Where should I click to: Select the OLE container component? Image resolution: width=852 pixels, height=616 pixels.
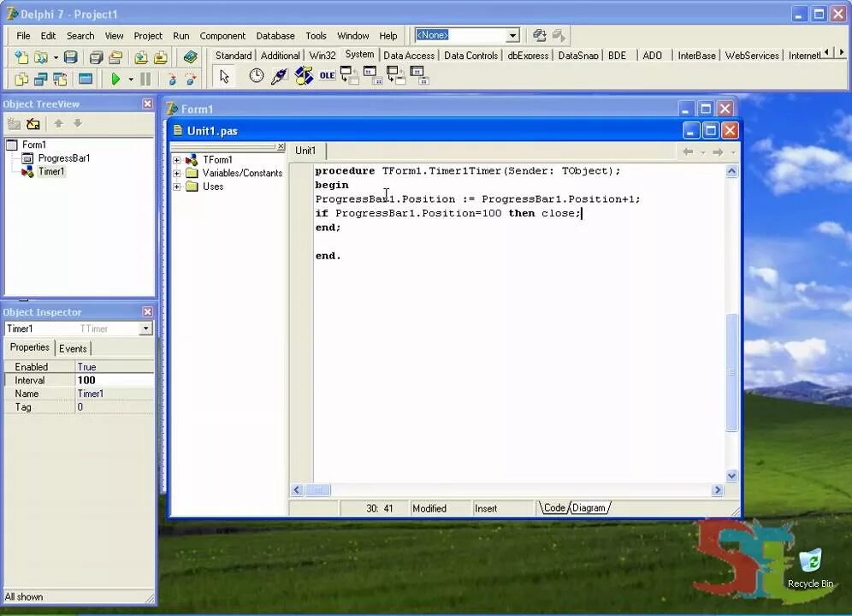(x=327, y=76)
